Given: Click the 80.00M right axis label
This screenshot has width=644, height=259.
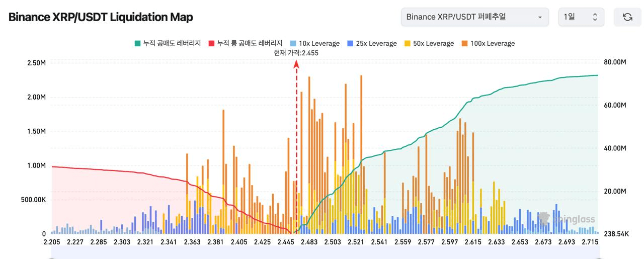Looking at the screenshot, I should [x=614, y=62].
